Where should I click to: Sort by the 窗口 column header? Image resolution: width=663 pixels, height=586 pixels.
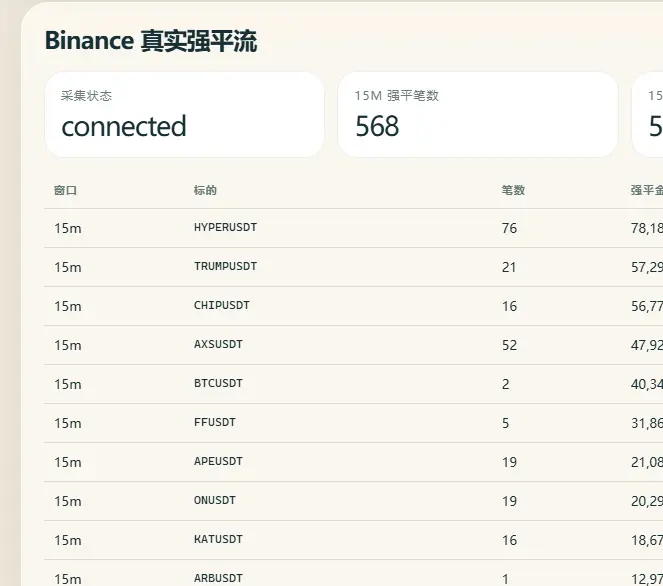pyautogui.click(x=66, y=190)
